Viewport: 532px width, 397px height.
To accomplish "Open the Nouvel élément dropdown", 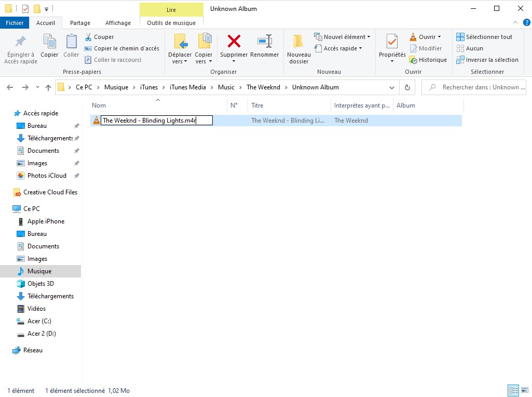I will pyautogui.click(x=342, y=37).
